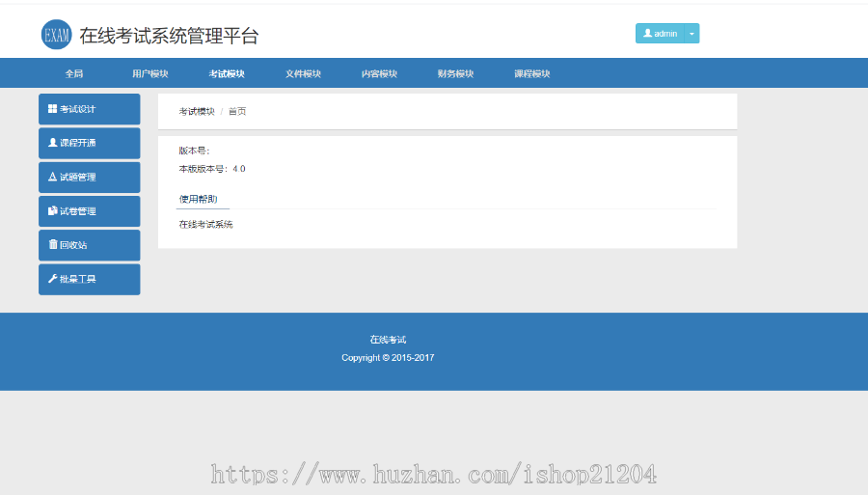Viewport: 868px width, 495px height.
Task: Open the 考试模块 menu
Action: [227, 73]
